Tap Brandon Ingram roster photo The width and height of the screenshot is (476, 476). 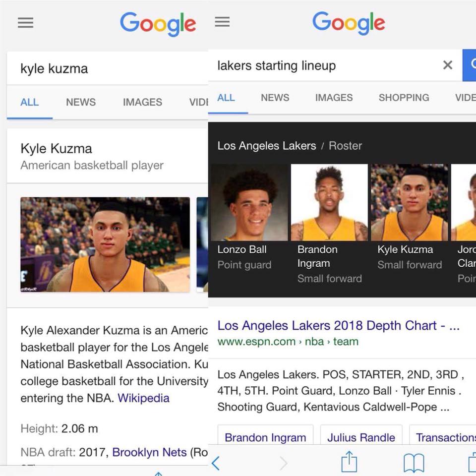(x=329, y=202)
